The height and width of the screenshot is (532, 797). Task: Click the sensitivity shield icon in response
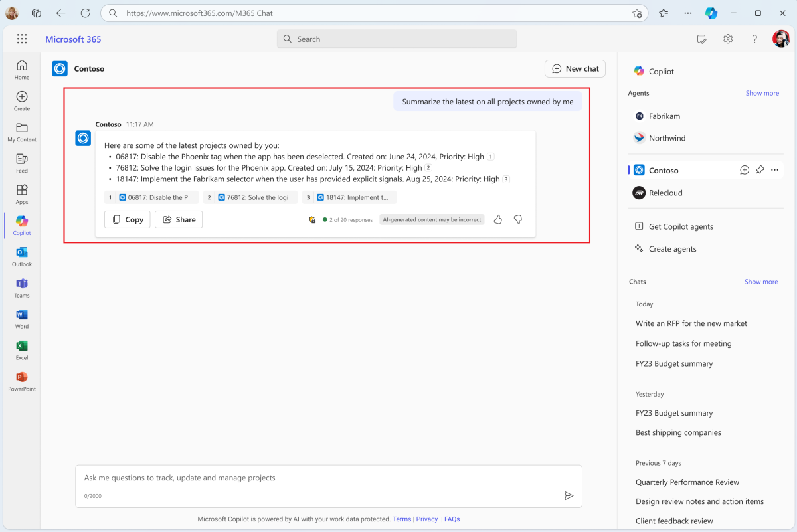tap(312, 219)
